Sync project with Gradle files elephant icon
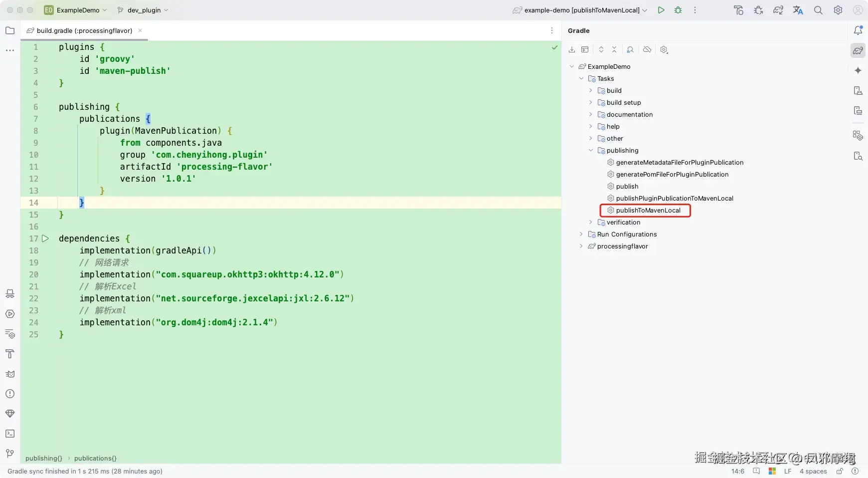 coord(778,10)
